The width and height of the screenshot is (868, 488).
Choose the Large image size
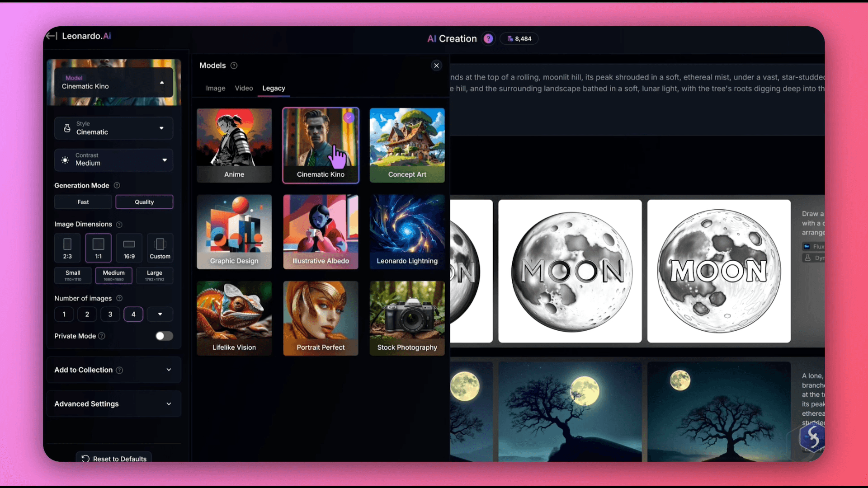pos(155,275)
